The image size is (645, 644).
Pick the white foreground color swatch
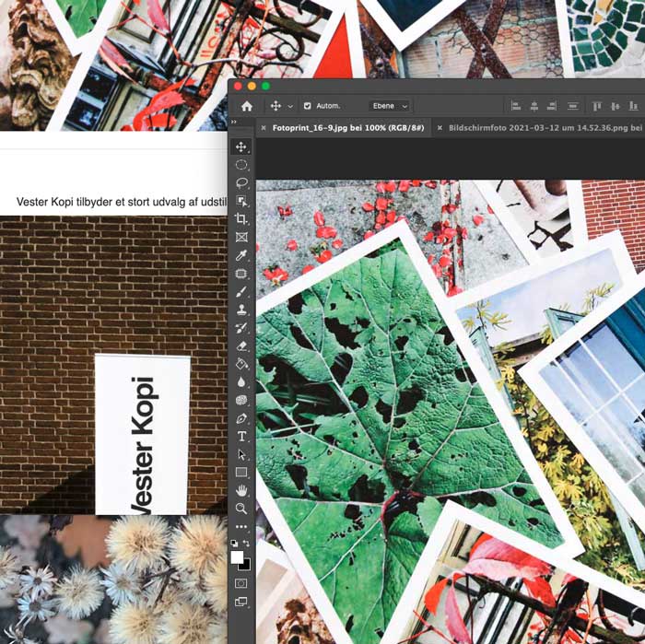pyautogui.click(x=237, y=557)
